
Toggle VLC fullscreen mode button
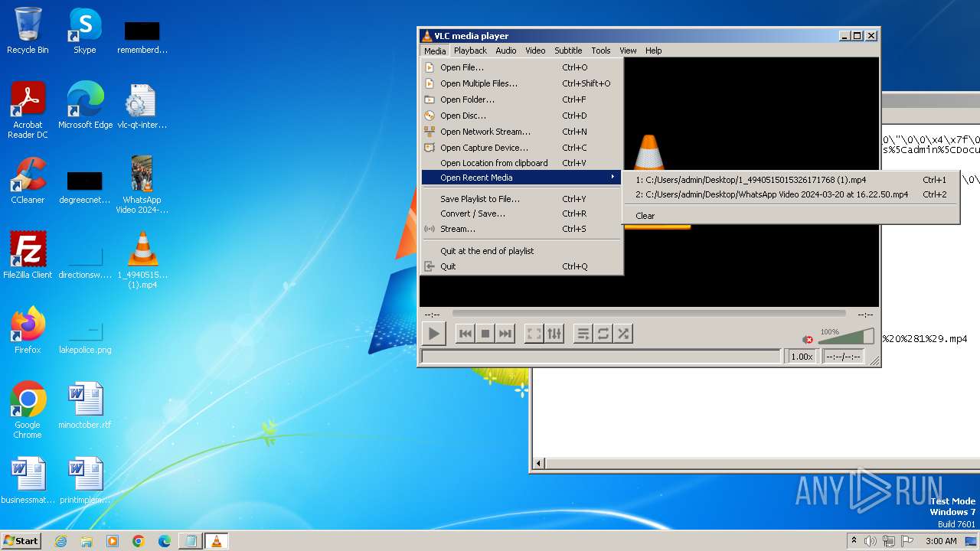(x=534, y=334)
